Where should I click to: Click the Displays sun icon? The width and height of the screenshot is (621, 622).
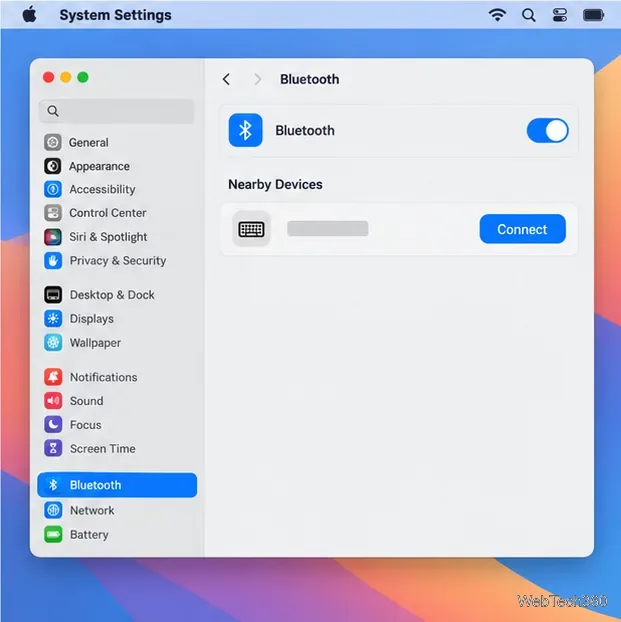pos(53,319)
